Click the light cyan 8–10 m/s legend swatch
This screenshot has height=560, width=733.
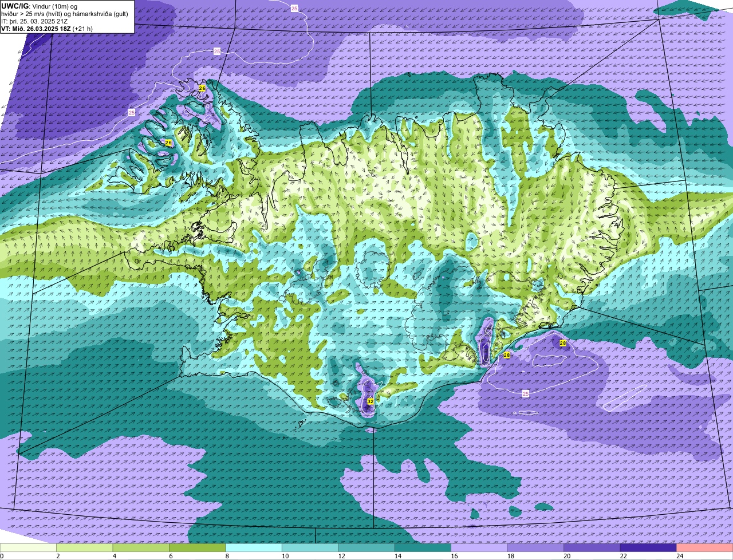(254, 548)
